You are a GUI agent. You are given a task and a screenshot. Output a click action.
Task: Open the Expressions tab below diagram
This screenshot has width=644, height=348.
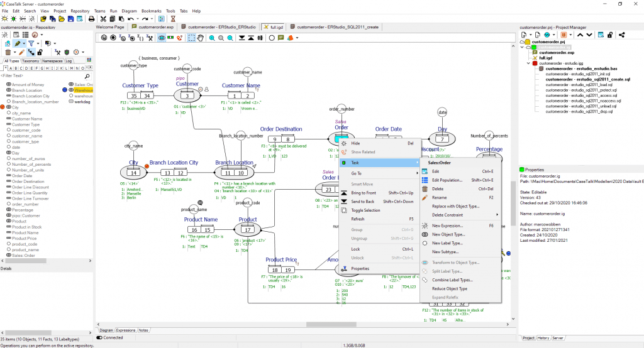coord(126,330)
